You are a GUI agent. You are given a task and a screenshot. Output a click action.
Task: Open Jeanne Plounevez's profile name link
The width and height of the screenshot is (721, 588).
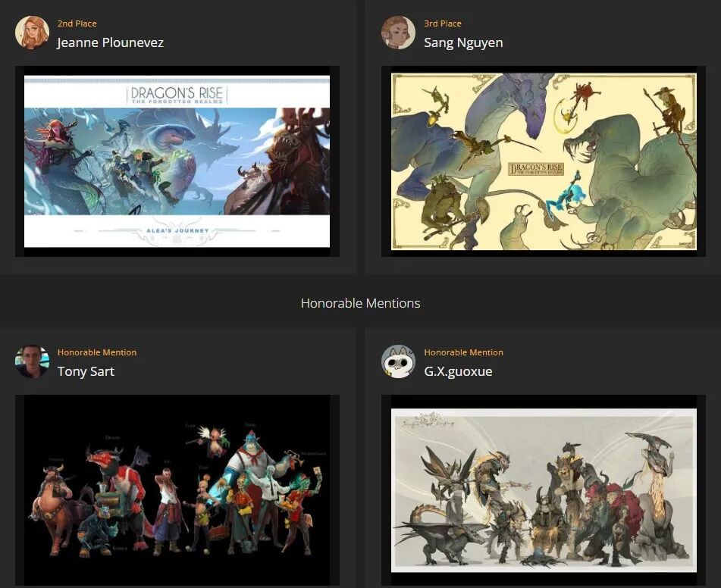point(111,42)
